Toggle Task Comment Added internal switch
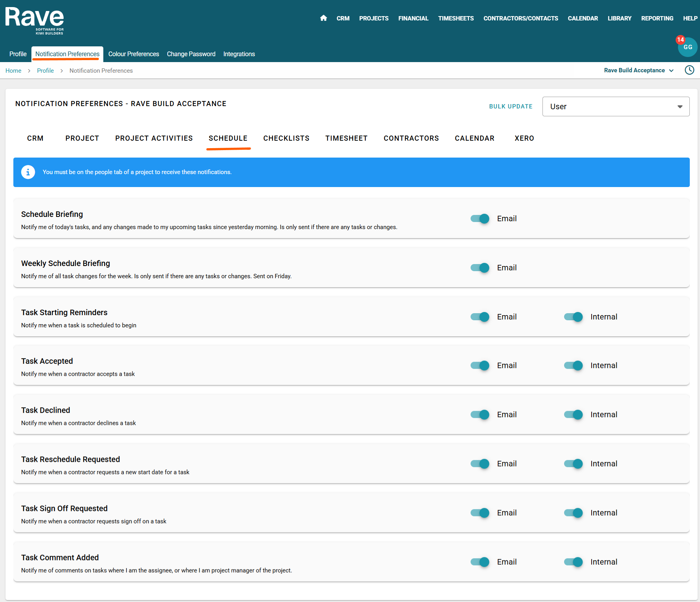700x602 pixels. pos(574,562)
